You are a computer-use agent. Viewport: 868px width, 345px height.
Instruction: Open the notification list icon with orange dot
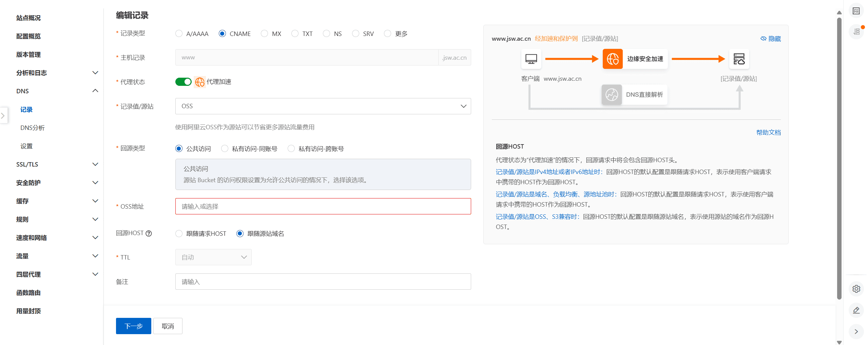click(x=856, y=31)
